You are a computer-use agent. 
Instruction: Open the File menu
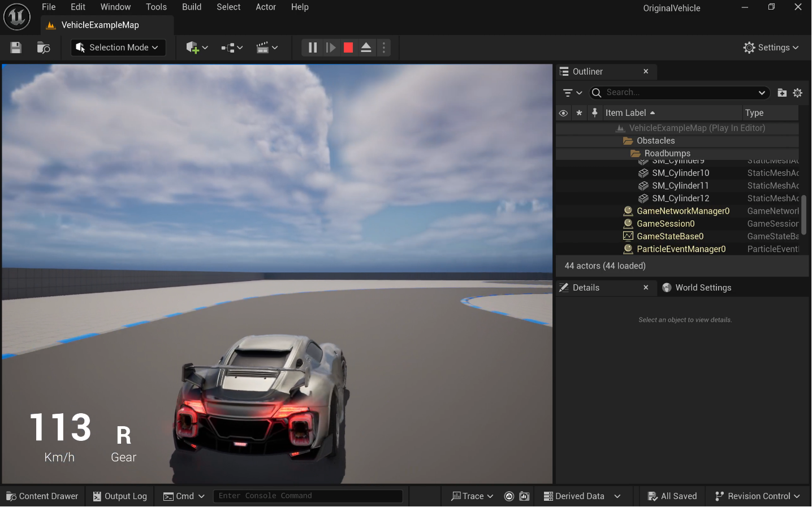pos(49,7)
